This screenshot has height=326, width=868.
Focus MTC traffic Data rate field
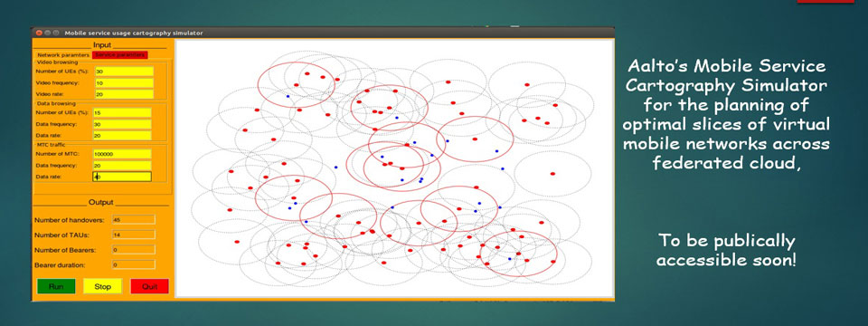click(122, 177)
